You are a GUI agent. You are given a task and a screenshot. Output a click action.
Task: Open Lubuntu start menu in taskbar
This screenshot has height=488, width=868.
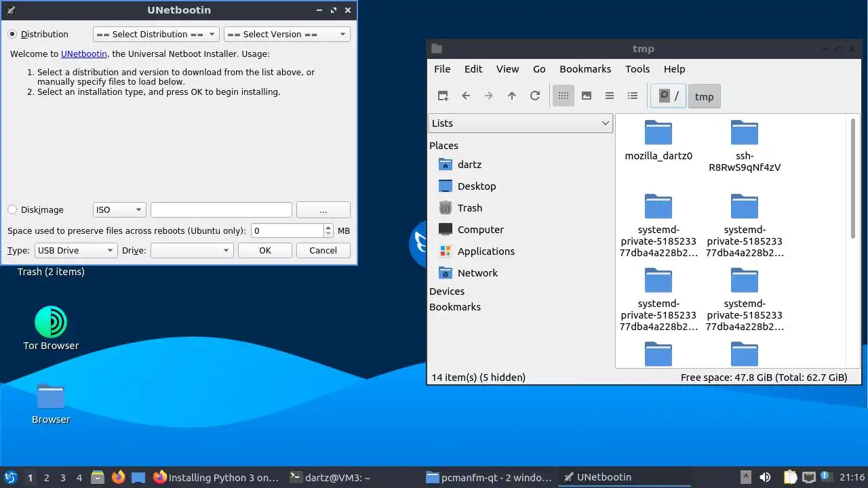pos(11,478)
